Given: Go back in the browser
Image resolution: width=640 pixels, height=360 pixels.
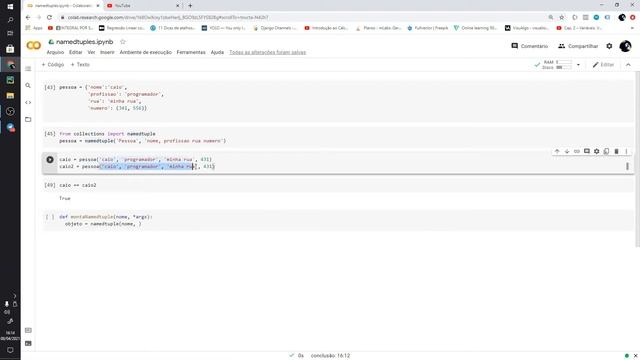Looking at the screenshot, I should 28,18.
